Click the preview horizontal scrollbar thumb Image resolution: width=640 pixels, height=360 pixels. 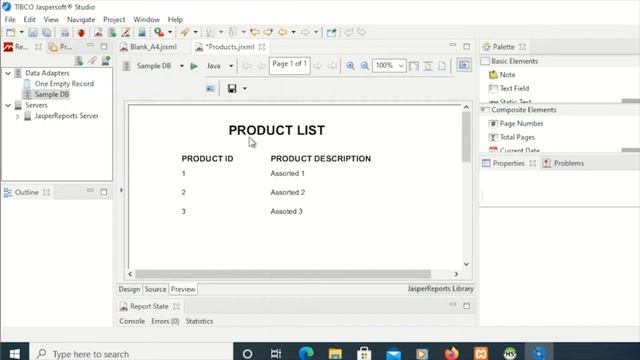(283, 274)
